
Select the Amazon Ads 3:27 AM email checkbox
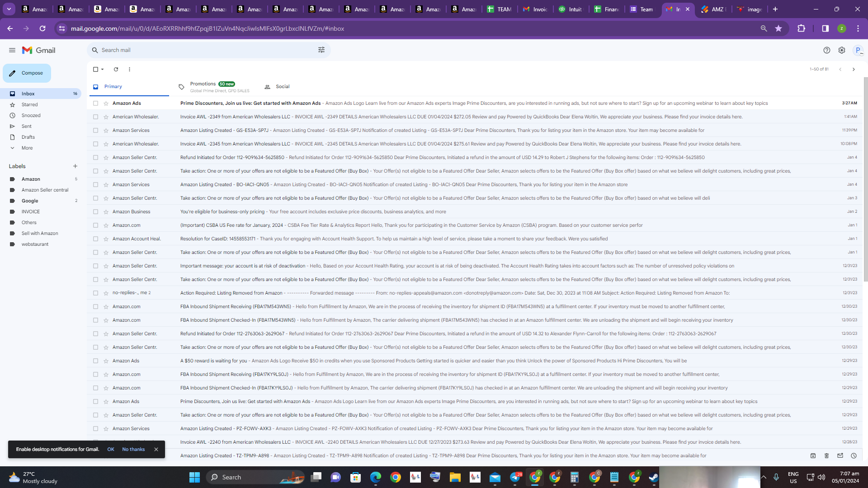pos(95,103)
